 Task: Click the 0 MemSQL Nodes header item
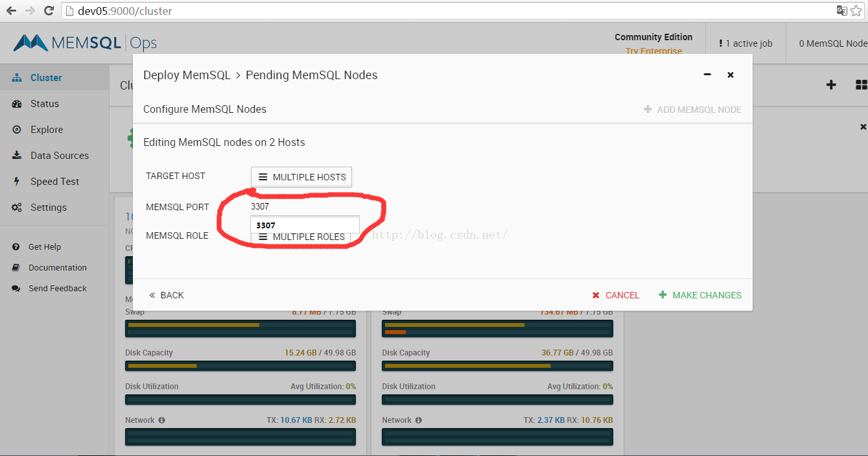click(833, 43)
